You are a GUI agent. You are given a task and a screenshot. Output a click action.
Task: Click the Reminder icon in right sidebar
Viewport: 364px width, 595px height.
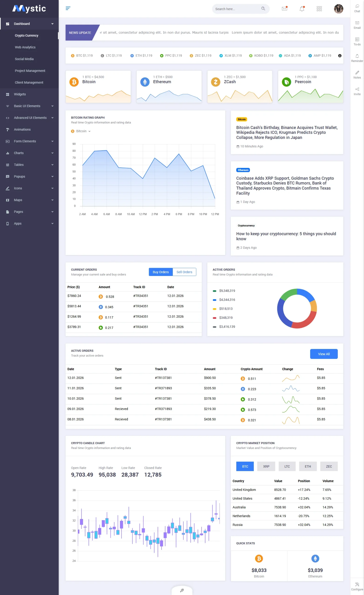point(357,58)
